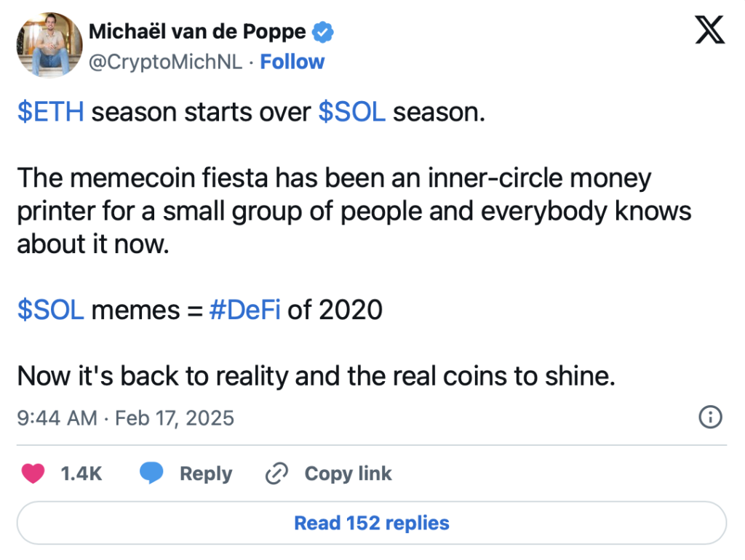745x560 pixels.
Task: Click the #DeFi hashtag link
Action: coord(244,310)
